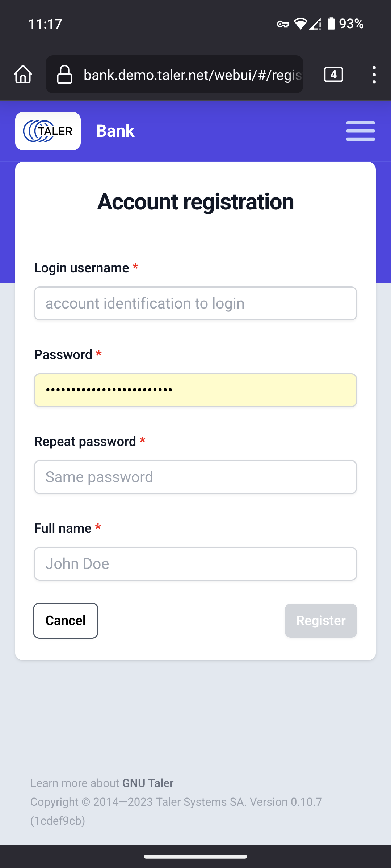Expand the hamburger navigation menu
The height and width of the screenshot is (868, 391).
360,131
